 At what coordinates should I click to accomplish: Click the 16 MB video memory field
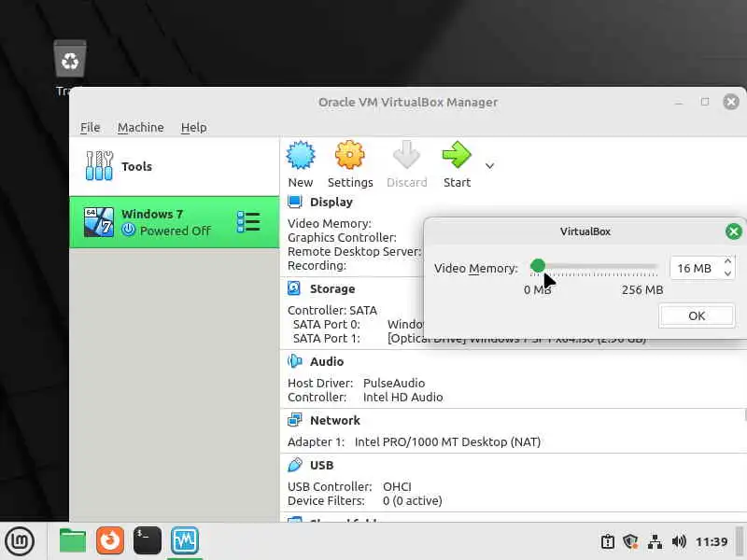click(696, 268)
